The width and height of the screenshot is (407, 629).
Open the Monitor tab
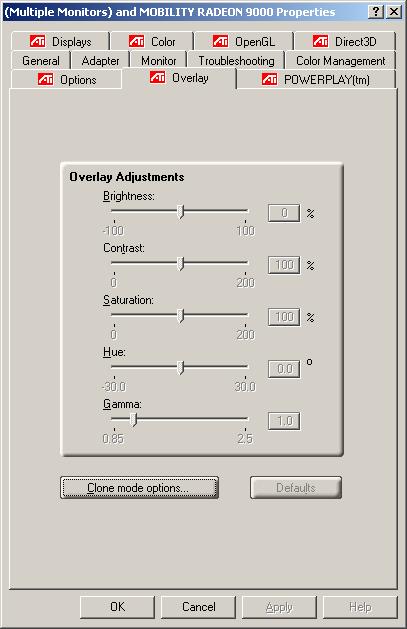coord(158,61)
